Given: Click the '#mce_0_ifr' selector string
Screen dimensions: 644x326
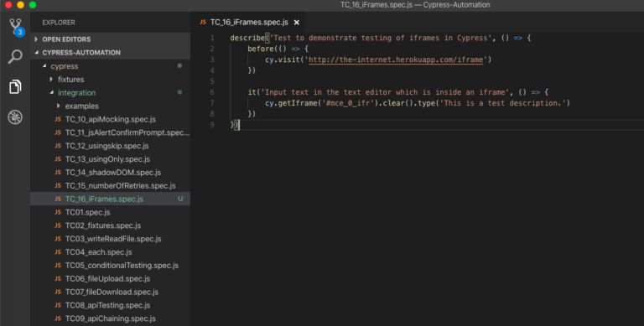Looking at the screenshot, I should (348, 103).
